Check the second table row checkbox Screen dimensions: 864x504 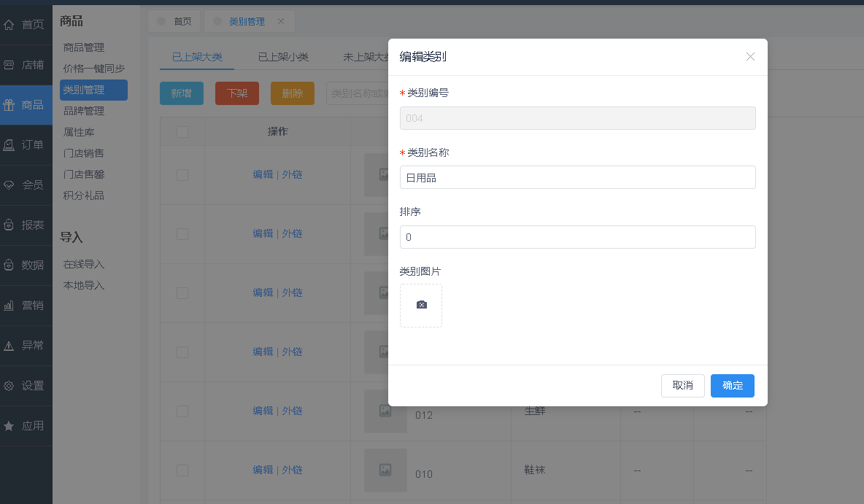(182, 234)
